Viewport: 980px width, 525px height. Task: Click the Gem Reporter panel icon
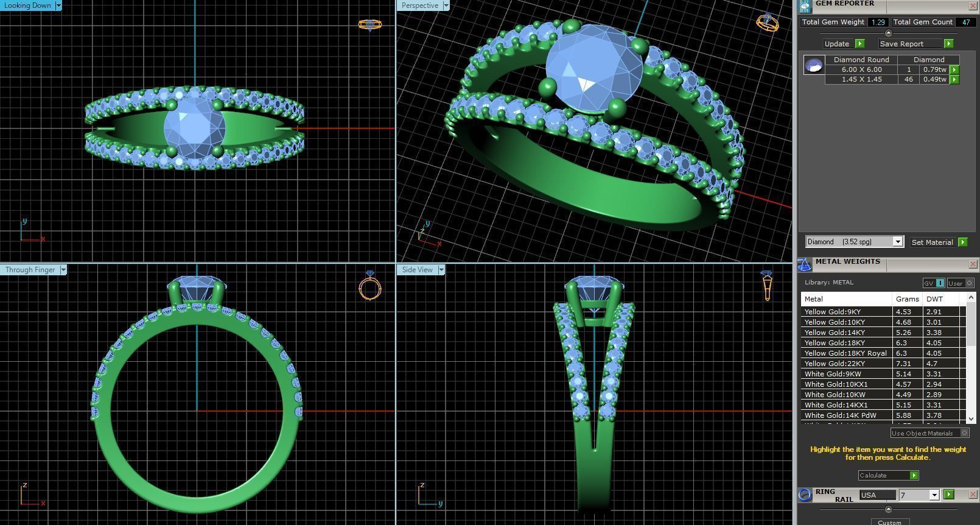point(805,6)
